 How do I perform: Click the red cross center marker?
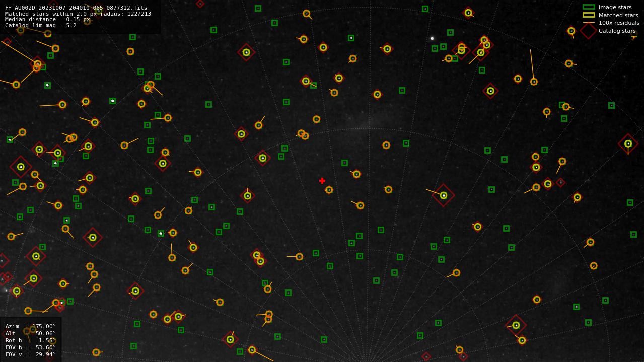(322, 181)
